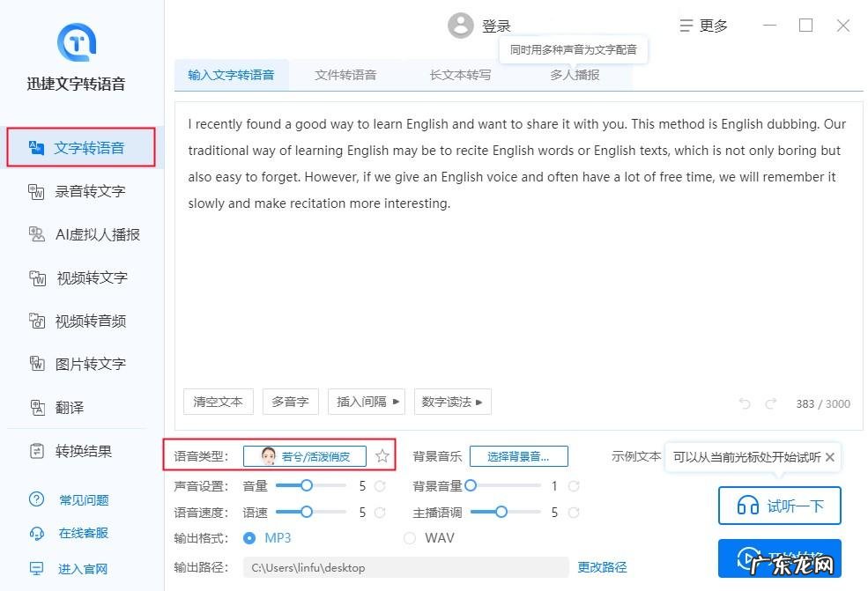The width and height of the screenshot is (868, 591).
Task: Open the 数字读法 dropdown
Action: click(x=453, y=402)
